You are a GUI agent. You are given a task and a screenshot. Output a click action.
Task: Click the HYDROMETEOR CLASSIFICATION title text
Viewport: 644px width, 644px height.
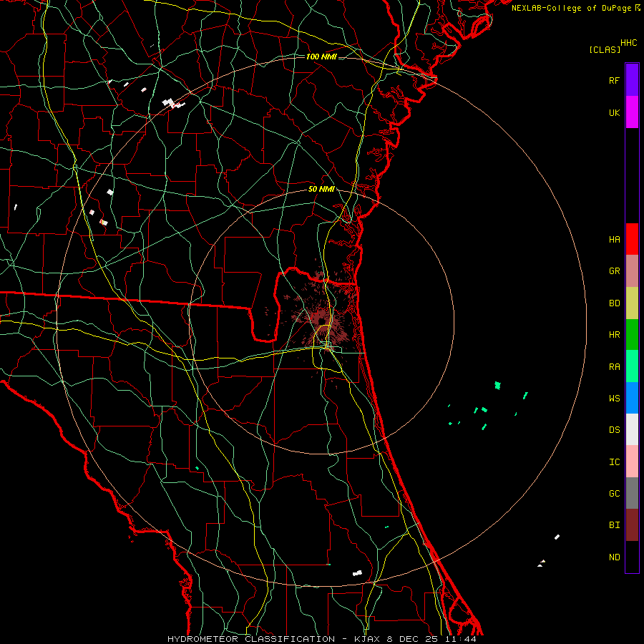click(x=251, y=639)
